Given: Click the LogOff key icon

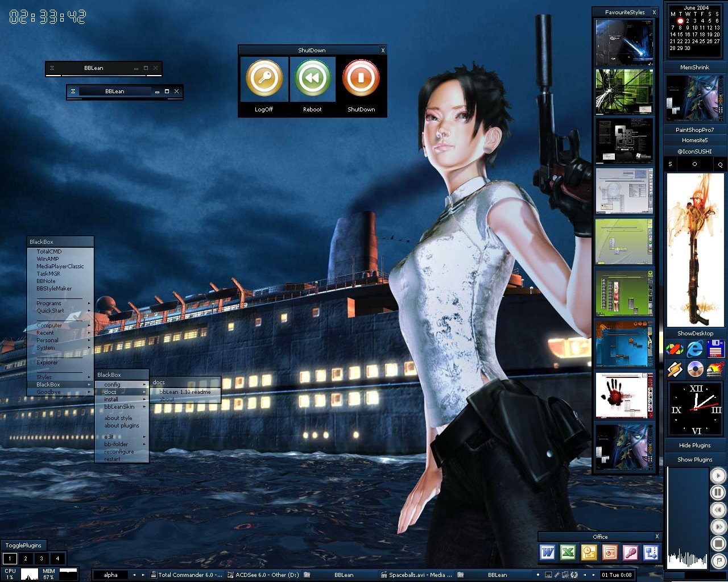Looking at the screenshot, I should [264, 78].
